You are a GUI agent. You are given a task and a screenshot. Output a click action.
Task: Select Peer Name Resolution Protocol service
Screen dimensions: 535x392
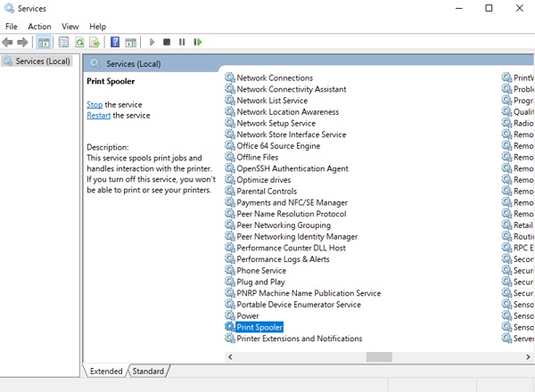tap(292, 214)
